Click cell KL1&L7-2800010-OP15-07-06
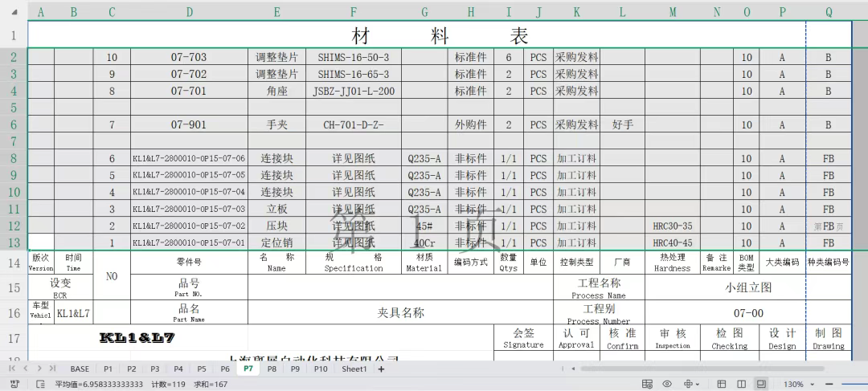 click(x=189, y=159)
